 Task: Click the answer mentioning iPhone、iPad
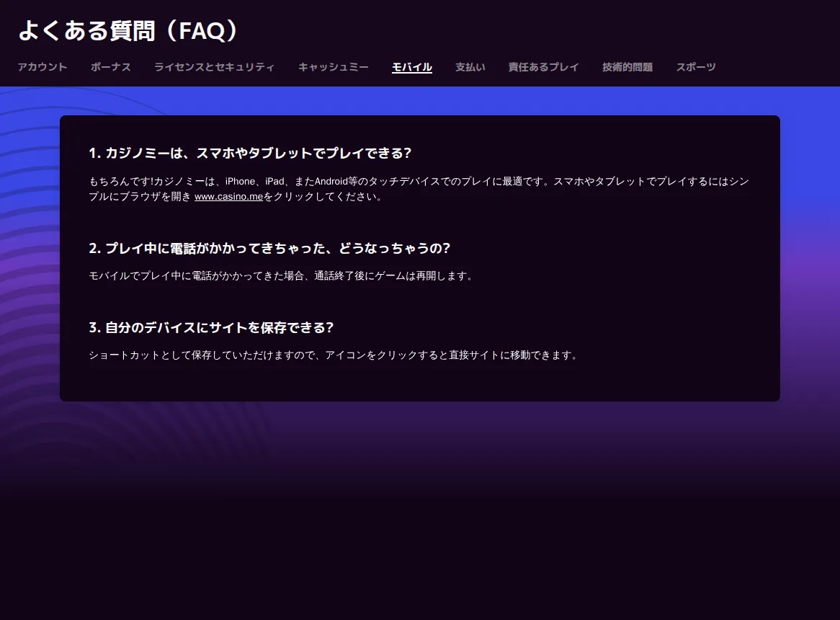(419, 189)
